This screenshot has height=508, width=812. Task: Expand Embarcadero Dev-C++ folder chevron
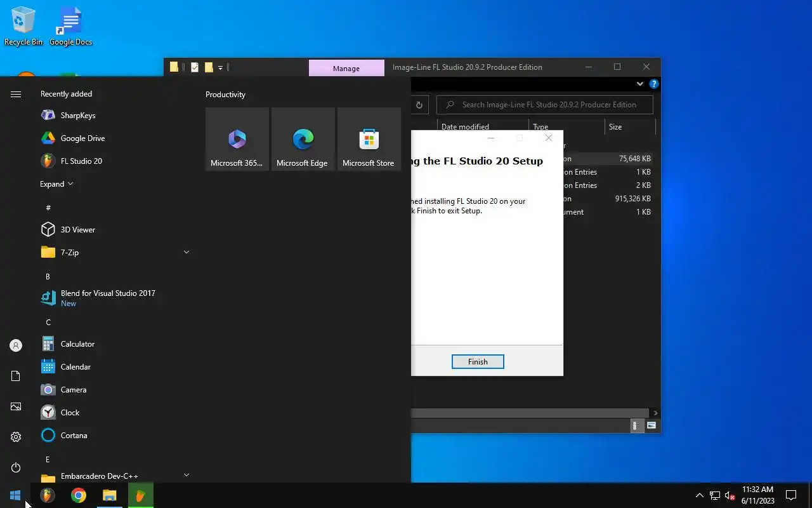pyautogui.click(x=187, y=475)
